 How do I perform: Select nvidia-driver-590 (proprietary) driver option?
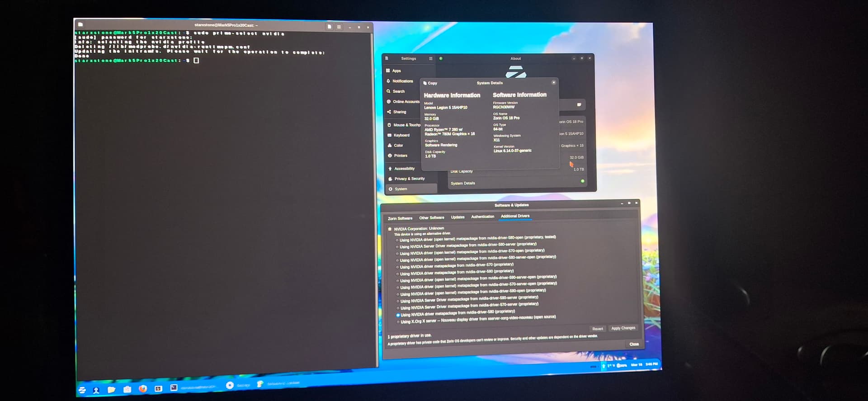[x=455, y=272]
